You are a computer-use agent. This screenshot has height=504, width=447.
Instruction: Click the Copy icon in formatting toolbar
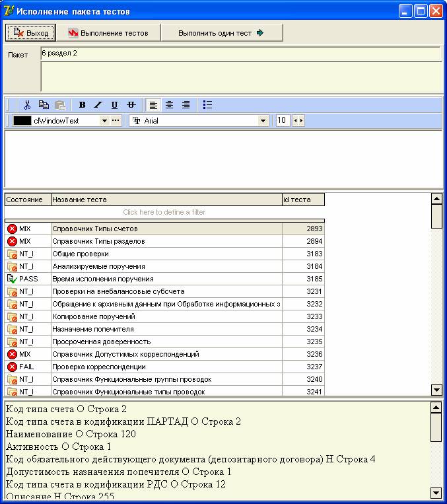pos(44,105)
